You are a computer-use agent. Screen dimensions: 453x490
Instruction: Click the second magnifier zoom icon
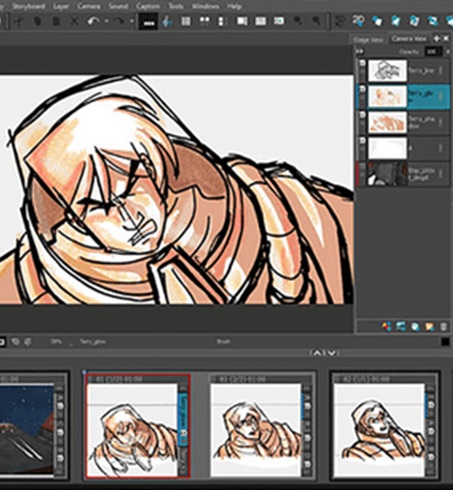coord(316,22)
